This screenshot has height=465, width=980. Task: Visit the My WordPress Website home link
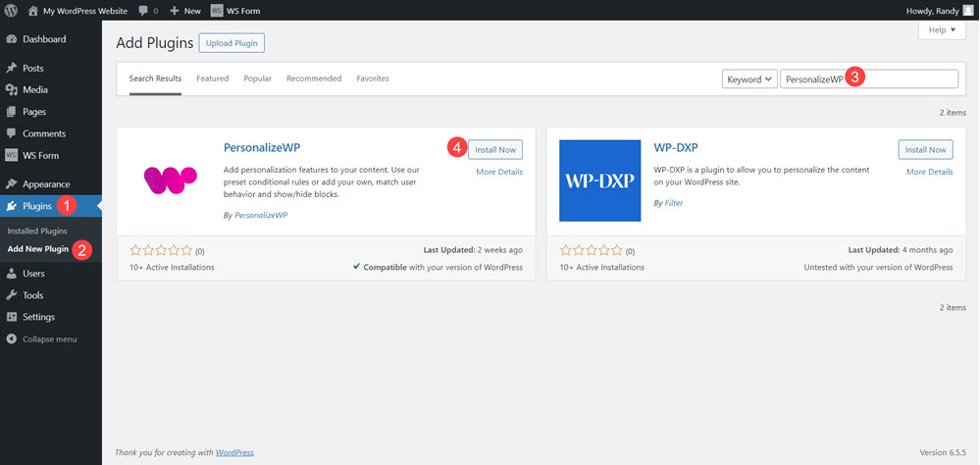[x=78, y=11]
